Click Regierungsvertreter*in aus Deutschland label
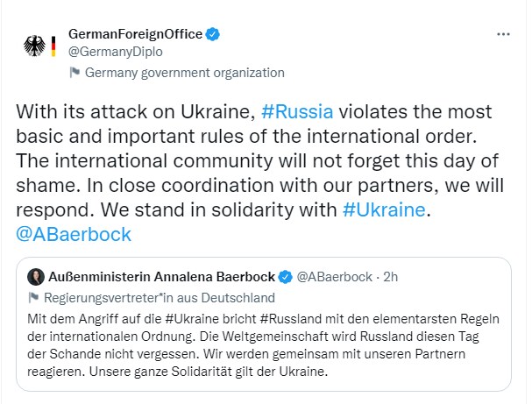This screenshot has width=532, height=404. click(159, 297)
